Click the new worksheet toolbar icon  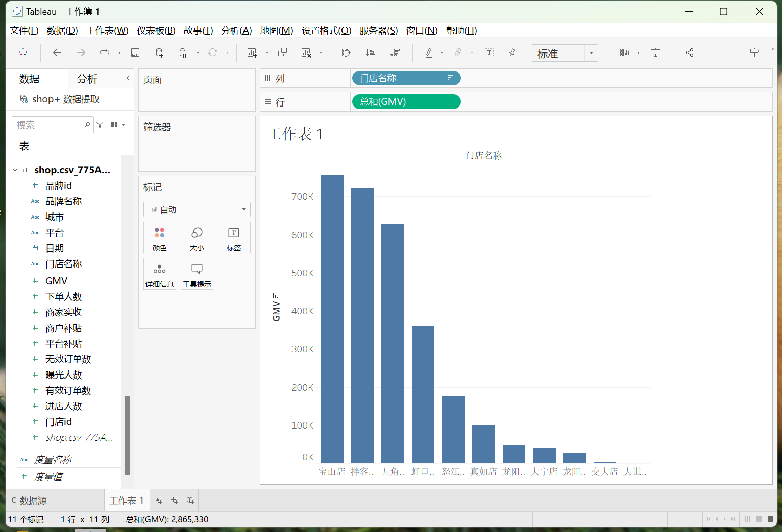pos(252,52)
